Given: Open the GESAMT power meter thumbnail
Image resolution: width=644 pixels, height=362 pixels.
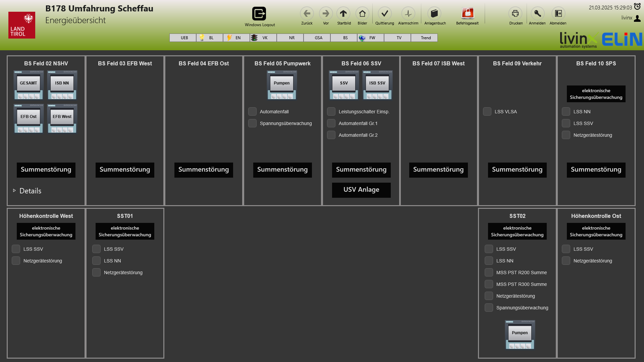Looking at the screenshot, I should point(29,85).
